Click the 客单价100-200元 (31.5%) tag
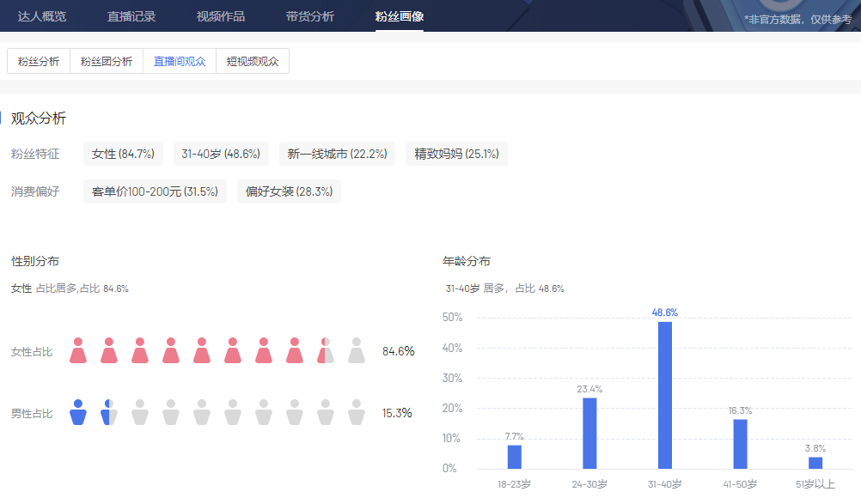 155,191
